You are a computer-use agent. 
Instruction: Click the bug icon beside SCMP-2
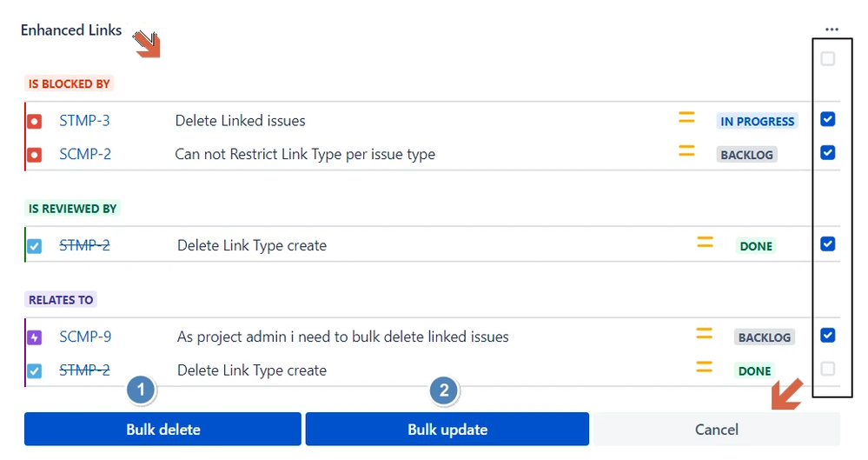(35, 155)
